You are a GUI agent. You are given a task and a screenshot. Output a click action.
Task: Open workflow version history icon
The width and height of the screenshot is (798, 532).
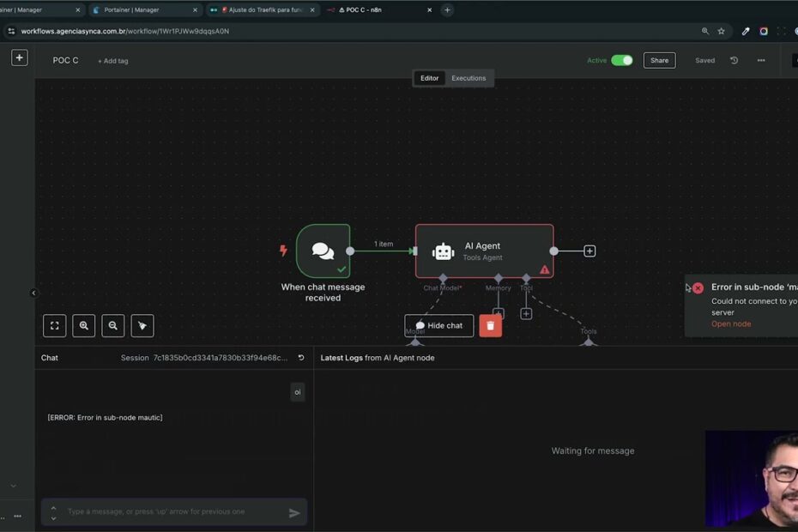coord(732,60)
